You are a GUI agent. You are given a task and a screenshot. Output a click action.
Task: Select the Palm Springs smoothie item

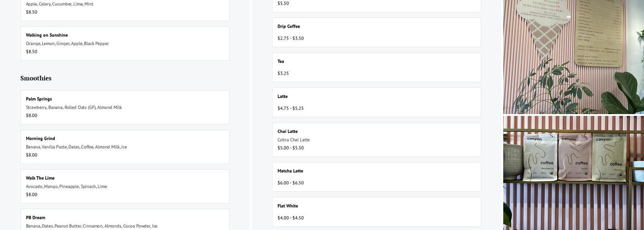coord(125,107)
